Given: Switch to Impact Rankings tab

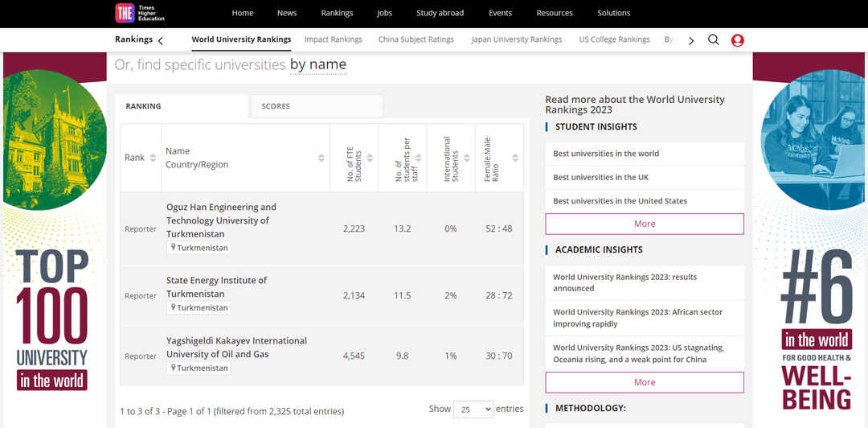Looking at the screenshot, I should (334, 39).
